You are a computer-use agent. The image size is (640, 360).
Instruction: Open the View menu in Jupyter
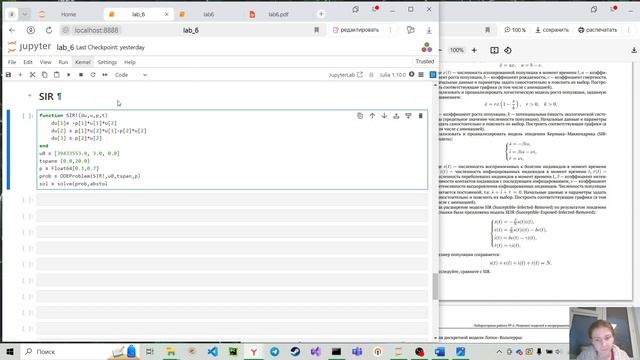(x=45, y=62)
